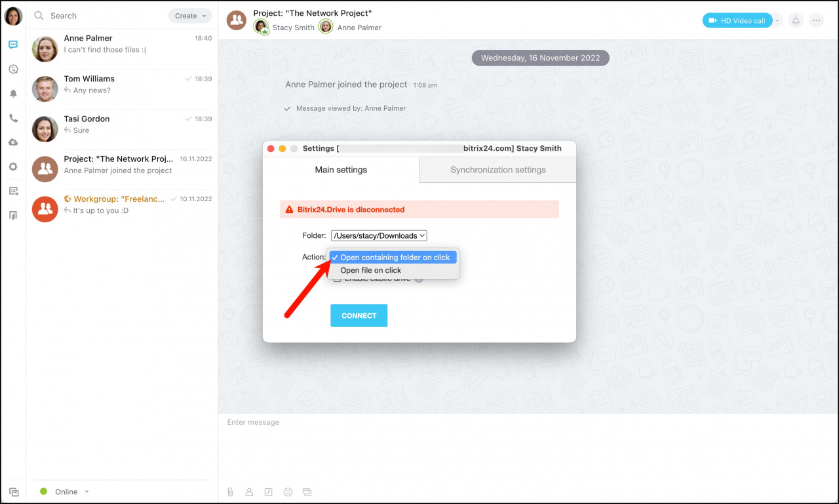Click the help icon beside elastic drive option
The image size is (839, 504).
[419, 279]
